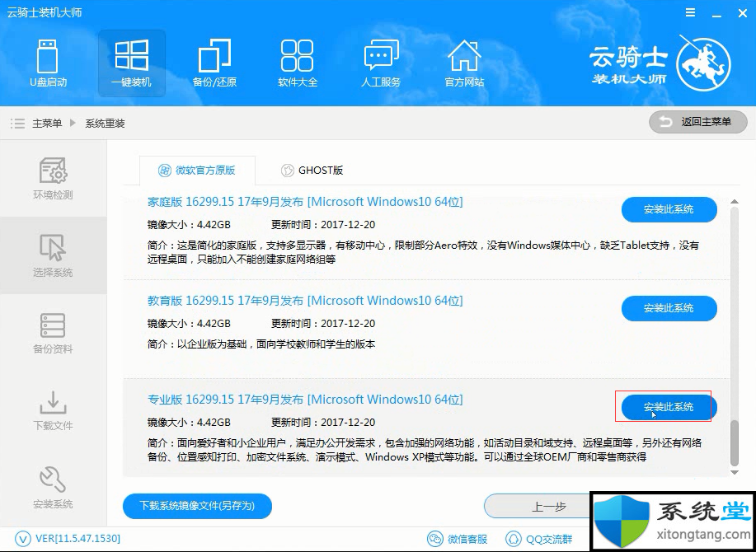Open 家庭版 16299.15 title link
Viewport: 756px width, 552px height.
305,202
